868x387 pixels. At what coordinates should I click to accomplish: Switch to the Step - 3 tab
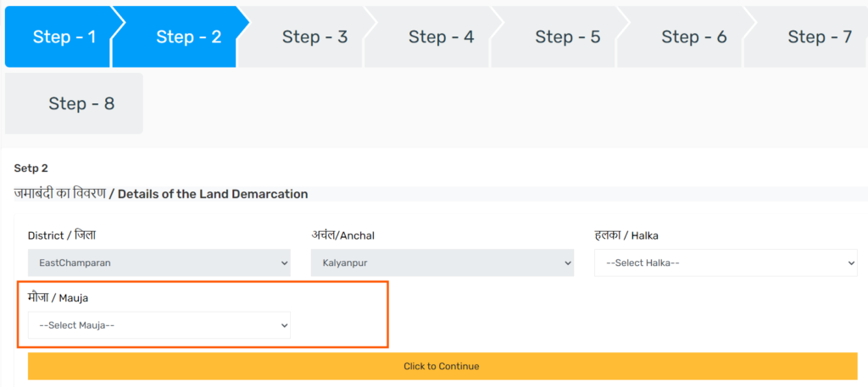coord(314,36)
